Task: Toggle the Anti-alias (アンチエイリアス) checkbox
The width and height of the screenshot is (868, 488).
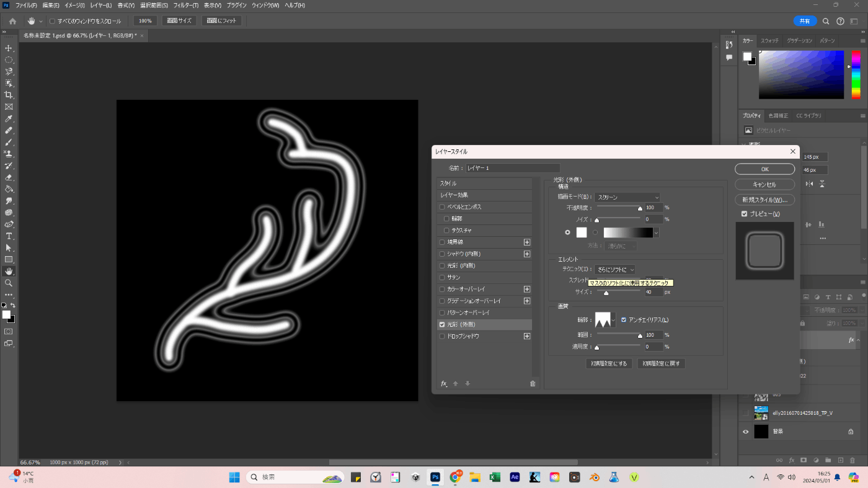Action: click(624, 320)
